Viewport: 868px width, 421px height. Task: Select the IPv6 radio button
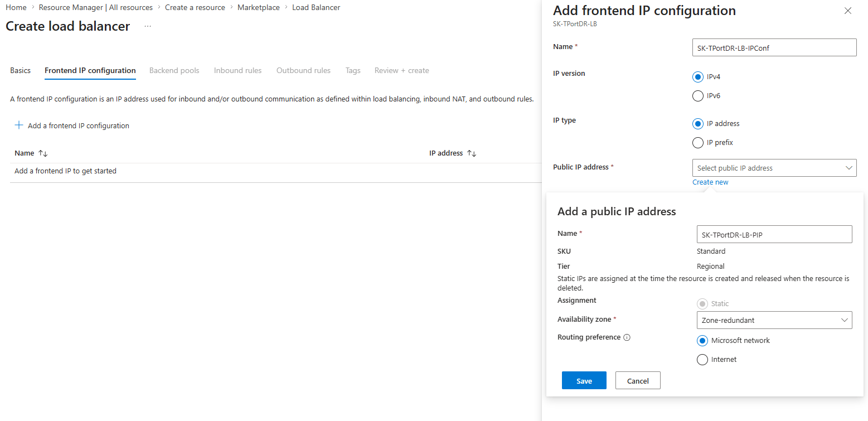pos(698,96)
